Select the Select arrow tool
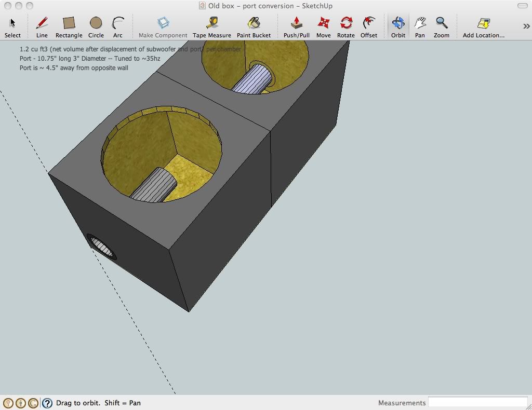 tap(12, 22)
